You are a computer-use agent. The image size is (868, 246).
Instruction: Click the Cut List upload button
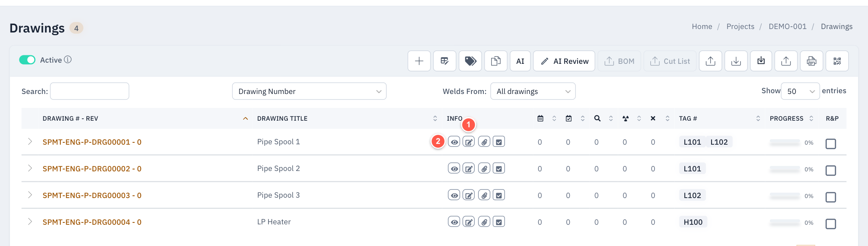click(x=670, y=61)
